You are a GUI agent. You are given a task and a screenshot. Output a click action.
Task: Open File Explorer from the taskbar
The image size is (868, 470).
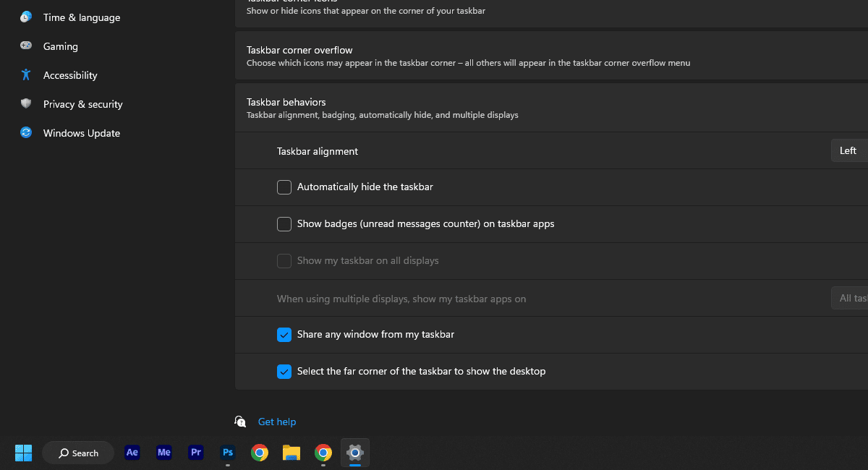292,453
